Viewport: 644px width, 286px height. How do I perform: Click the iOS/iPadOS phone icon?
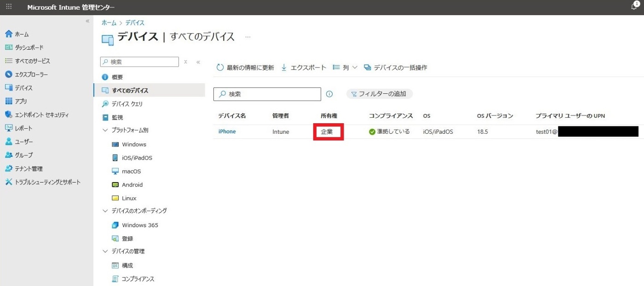(x=115, y=158)
